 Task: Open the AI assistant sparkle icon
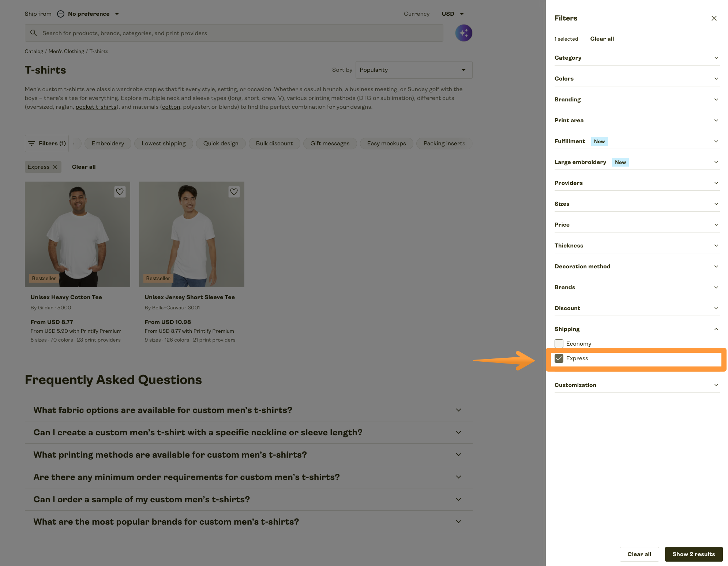coord(464,33)
